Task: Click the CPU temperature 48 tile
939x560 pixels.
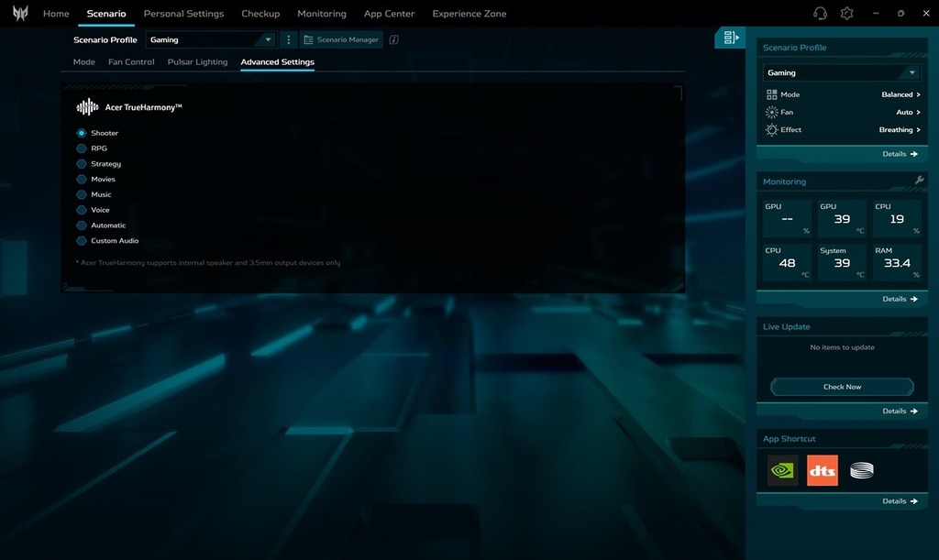Action: (x=787, y=263)
